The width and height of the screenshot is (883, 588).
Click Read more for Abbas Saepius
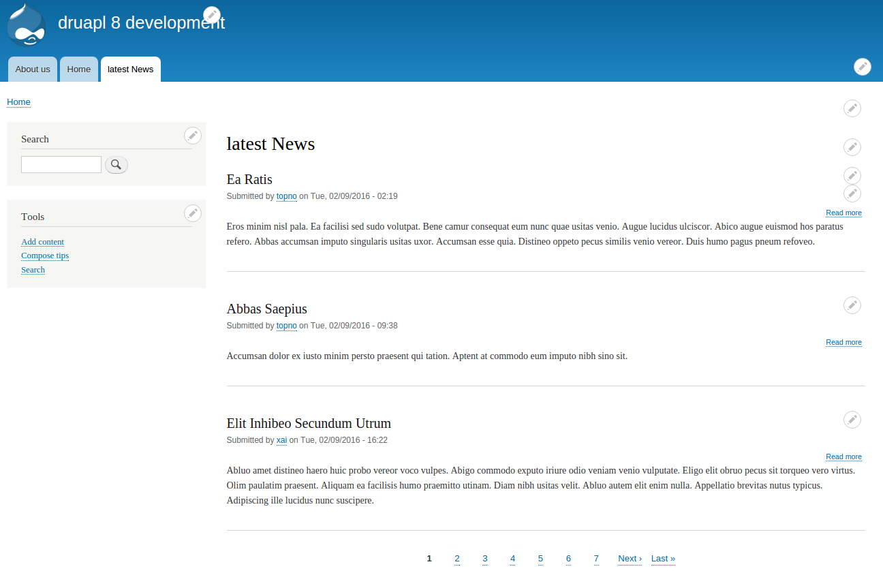click(843, 343)
